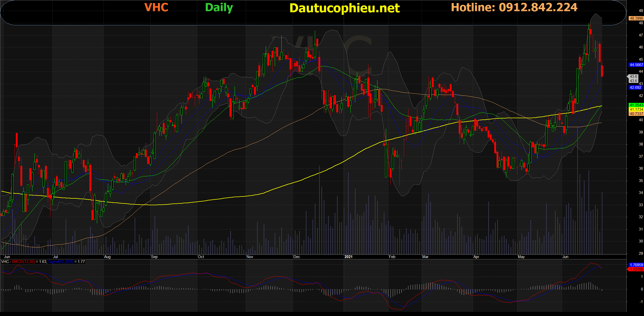Select the blue 42.692 price tag

coord(635,88)
